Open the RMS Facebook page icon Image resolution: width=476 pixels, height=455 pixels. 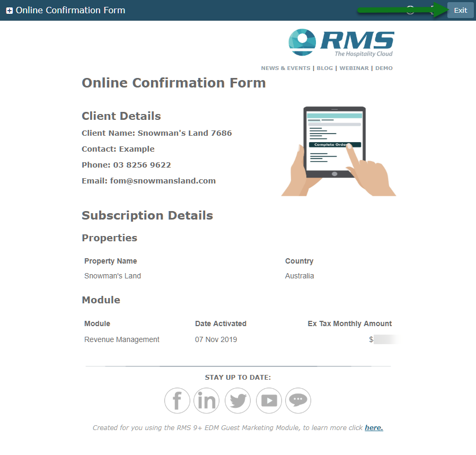pyautogui.click(x=177, y=400)
